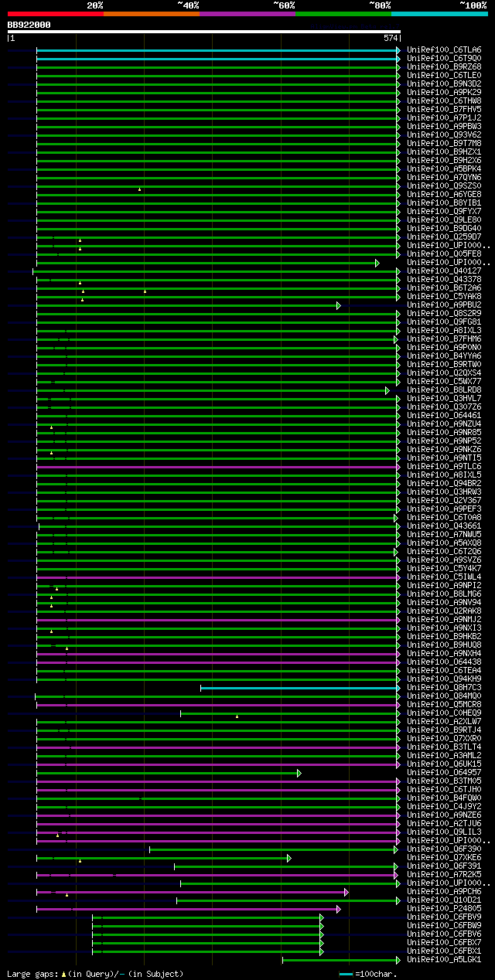Click the arrowhead ending the Q7XKE6 alignment
The image size is (495, 980).
(289, 858)
